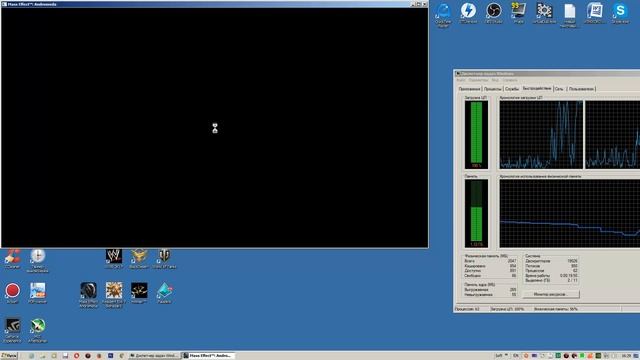Open the PDF creator desktop shortcut

point(38,293)
